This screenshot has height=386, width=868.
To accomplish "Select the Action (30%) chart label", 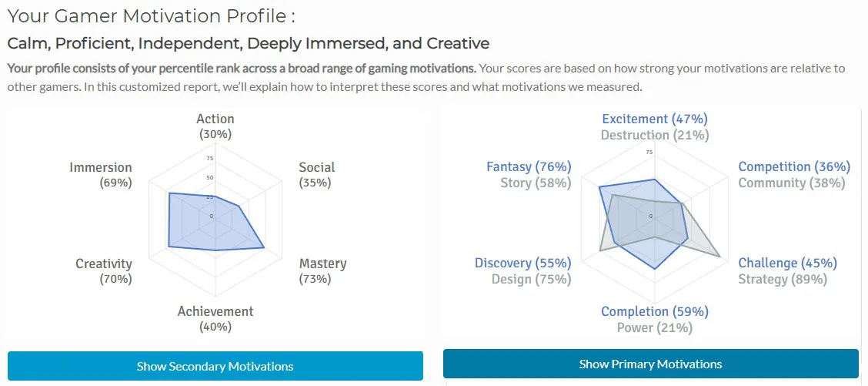I will pyautogui.click(x=215, y=126).
